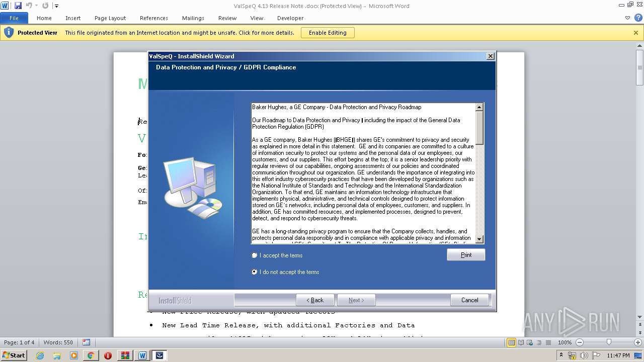
Task: Click the Save icon in Quick Access Toolbar
Action: (18, 6)
